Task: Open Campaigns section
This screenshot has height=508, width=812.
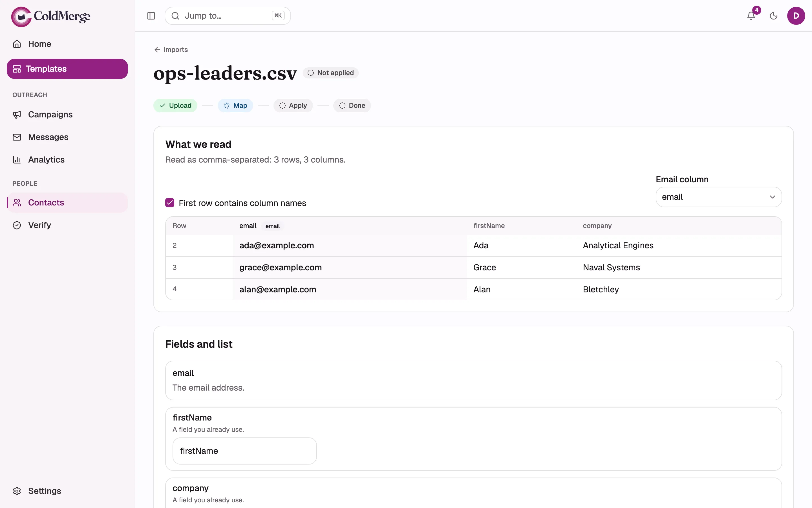Action: tap(67, 115)
